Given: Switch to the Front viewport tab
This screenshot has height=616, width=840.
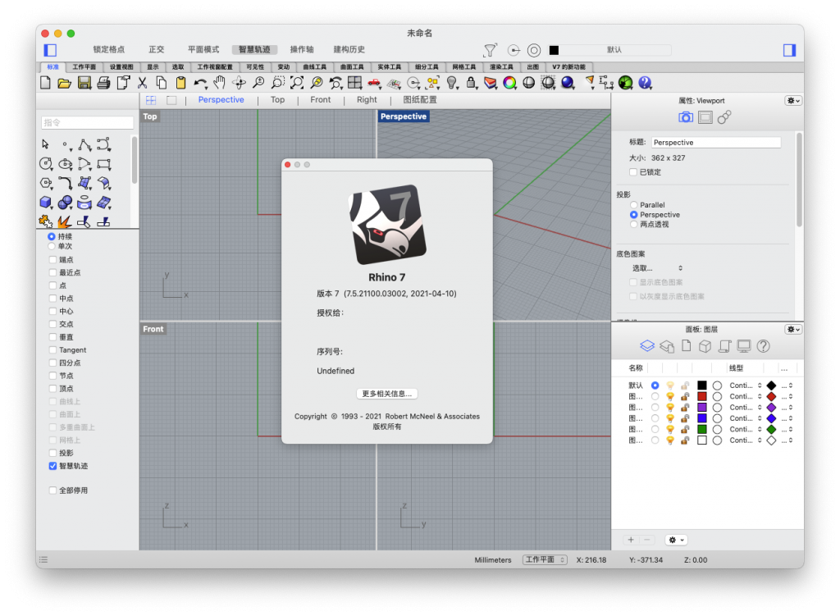Looking at the screenshot, I should click(x=321, y=99).
